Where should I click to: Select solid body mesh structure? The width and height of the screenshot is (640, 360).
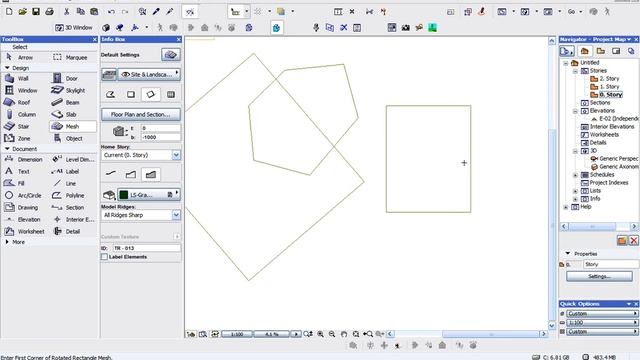coord(151,174)
